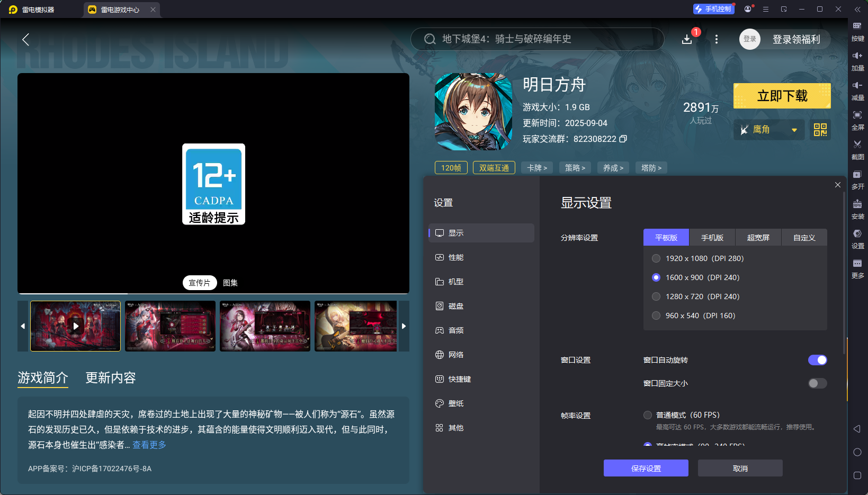
Task: Click the 手机控制 phone control button
Action: point(713,9)
